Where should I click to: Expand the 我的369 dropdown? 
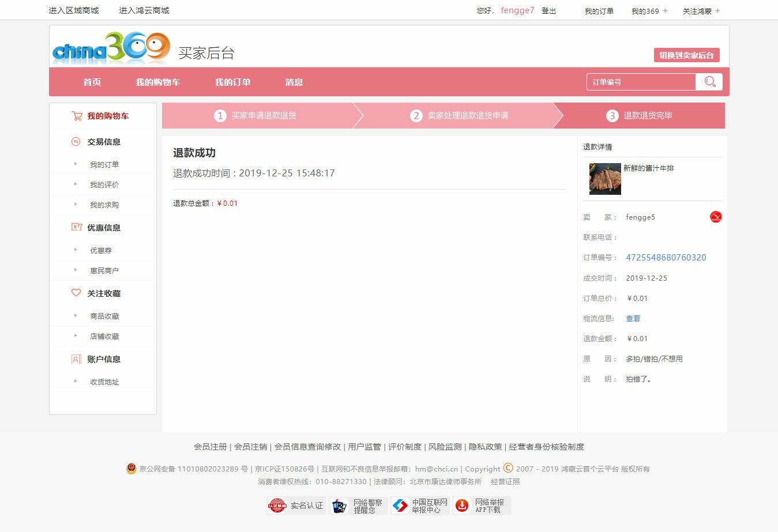click(x=649, y=11)
